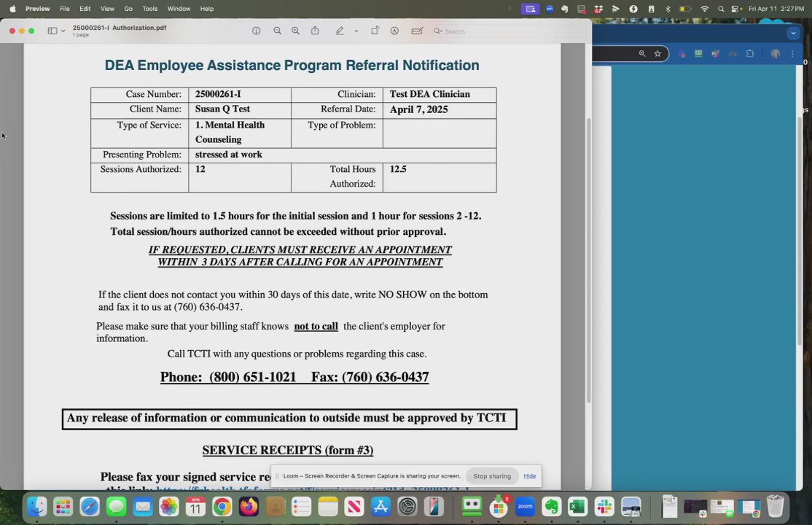The height and width of the screenshot is (525, 812).
Task: Open the Help menu
Action: pos(206,9)
